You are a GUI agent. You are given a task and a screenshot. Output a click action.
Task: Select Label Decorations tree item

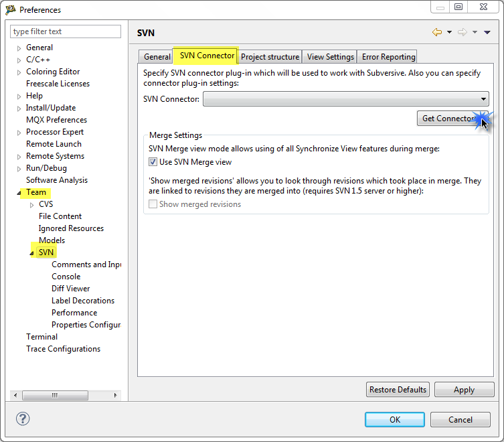point(83,301)
